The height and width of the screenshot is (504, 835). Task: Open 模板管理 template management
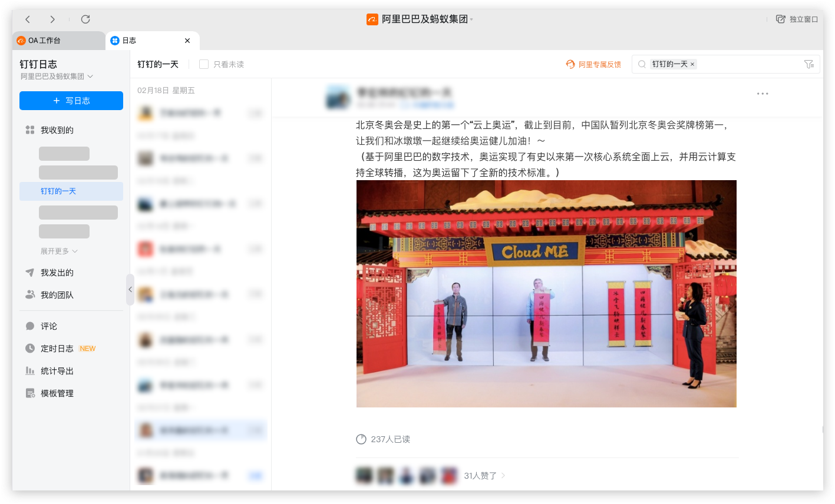point(57,393)
